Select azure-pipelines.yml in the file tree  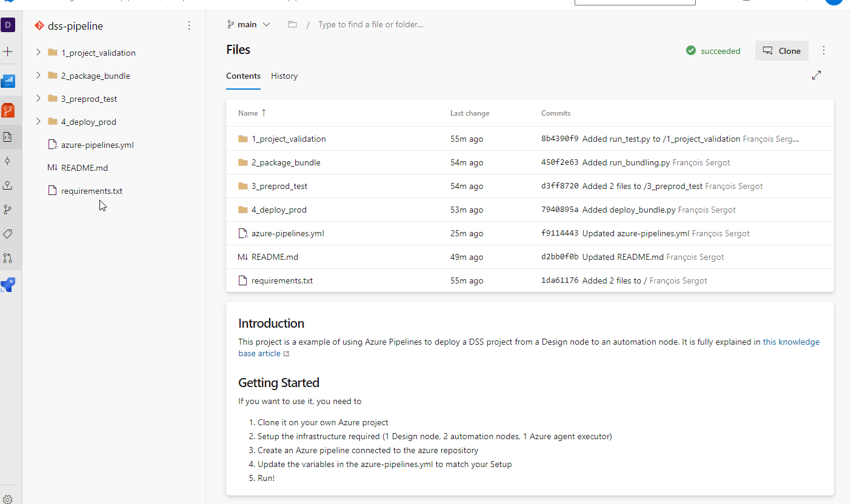click(97, 145)
